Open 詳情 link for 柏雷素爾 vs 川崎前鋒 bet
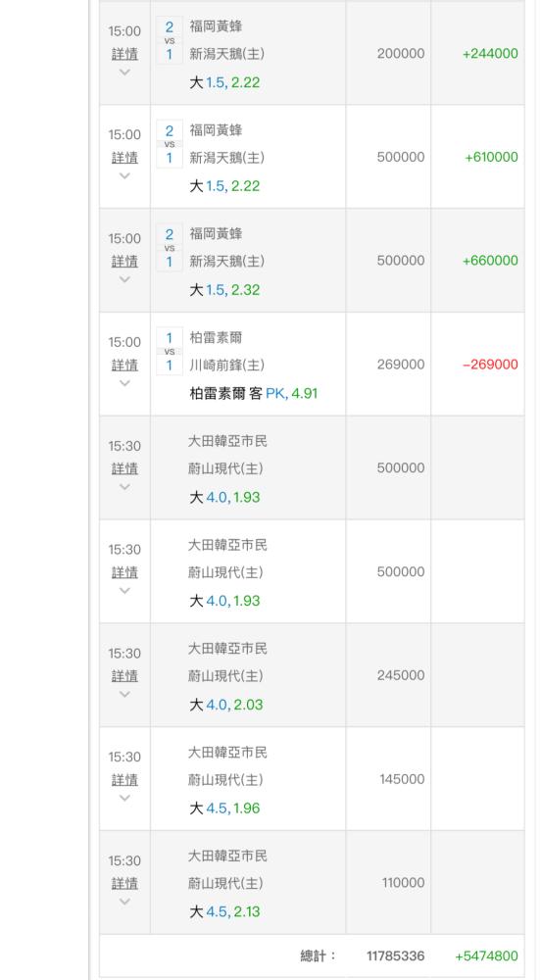Image resolution: width=541 pixels, height=980 pixels. [x=124, y=365]
